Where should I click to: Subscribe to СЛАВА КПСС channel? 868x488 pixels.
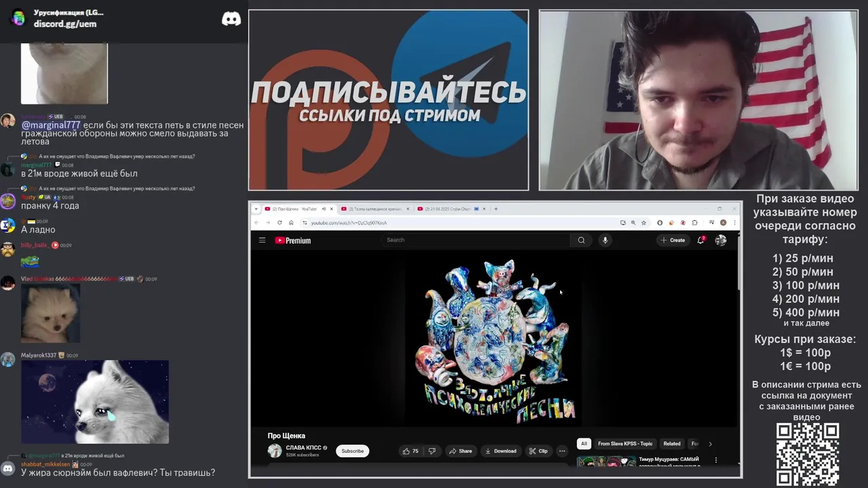tap(353, 451)
